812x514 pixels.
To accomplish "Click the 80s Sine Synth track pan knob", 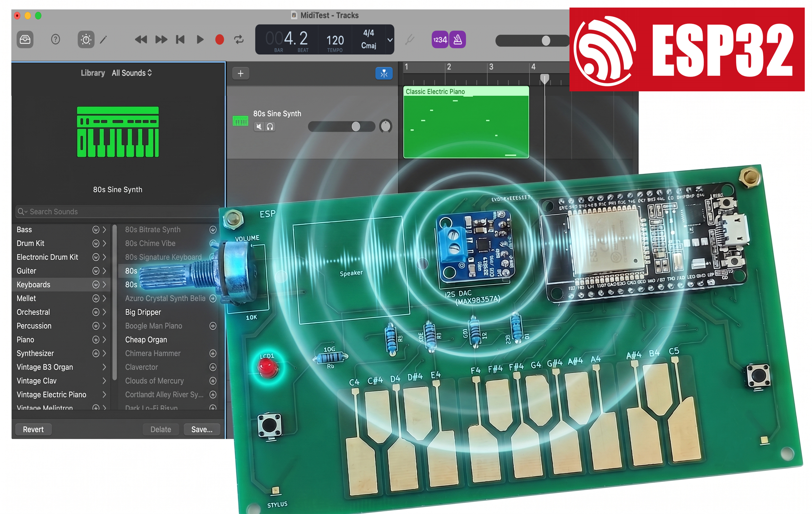I will pos(386,127).
